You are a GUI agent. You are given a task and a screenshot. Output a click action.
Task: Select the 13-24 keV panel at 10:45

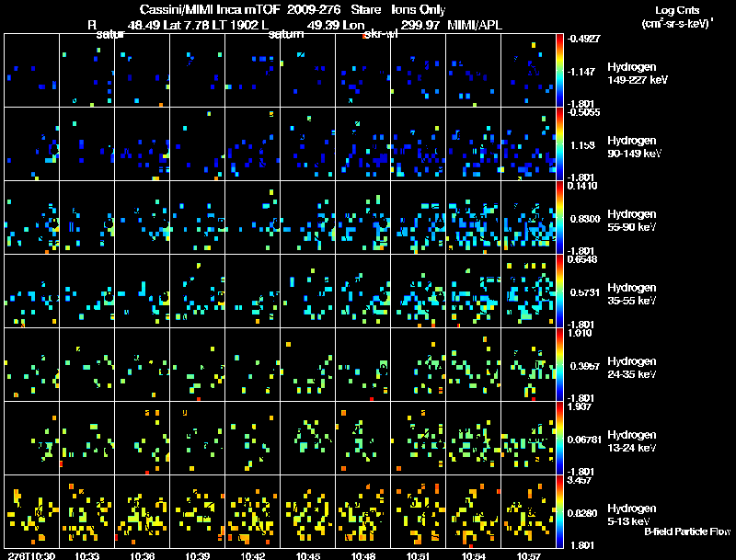pos(308,438)
